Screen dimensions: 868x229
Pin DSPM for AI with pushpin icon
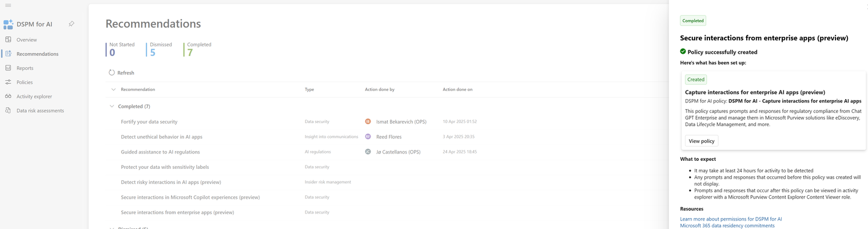71,24
